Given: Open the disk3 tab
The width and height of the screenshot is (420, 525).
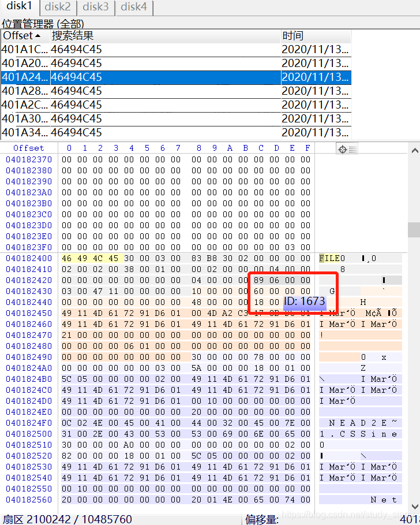Looking at the screenshot, I should click(x=96, y=7).
